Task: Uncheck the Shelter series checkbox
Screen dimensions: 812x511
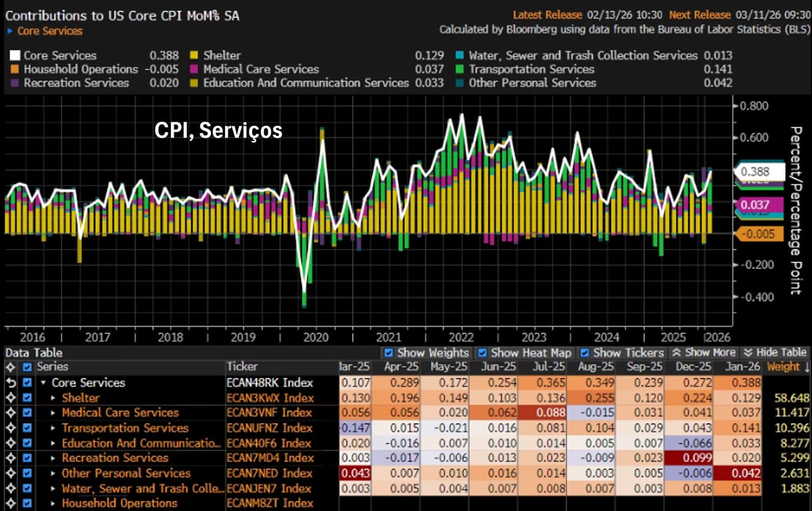Action: 27,398
